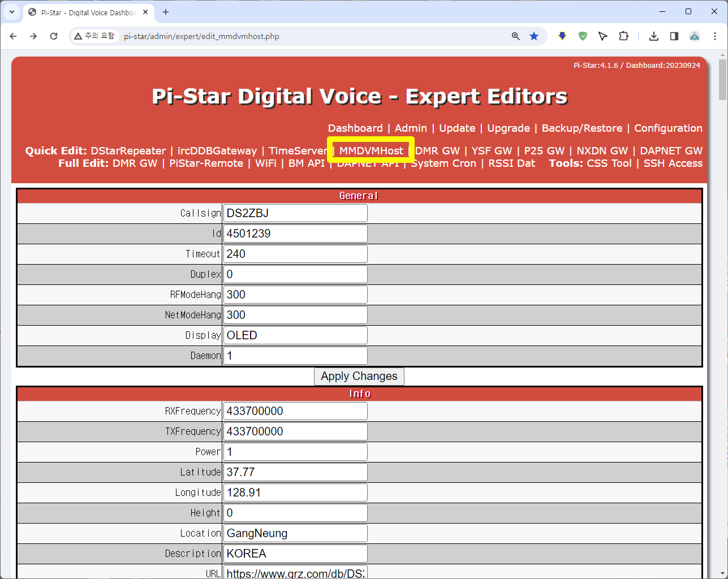Bookmark this page with star icon
Screen dimensions: 728x579
pos(533,36)
